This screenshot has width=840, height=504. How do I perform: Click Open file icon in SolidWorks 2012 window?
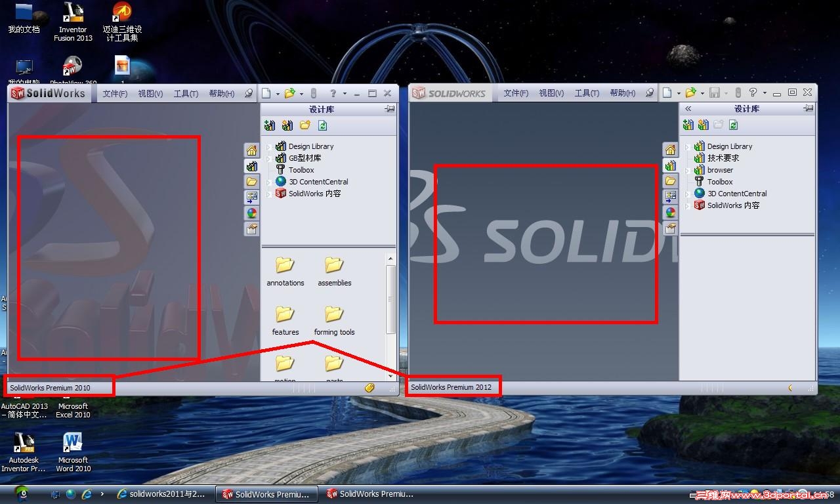click(x=690, y=93)
